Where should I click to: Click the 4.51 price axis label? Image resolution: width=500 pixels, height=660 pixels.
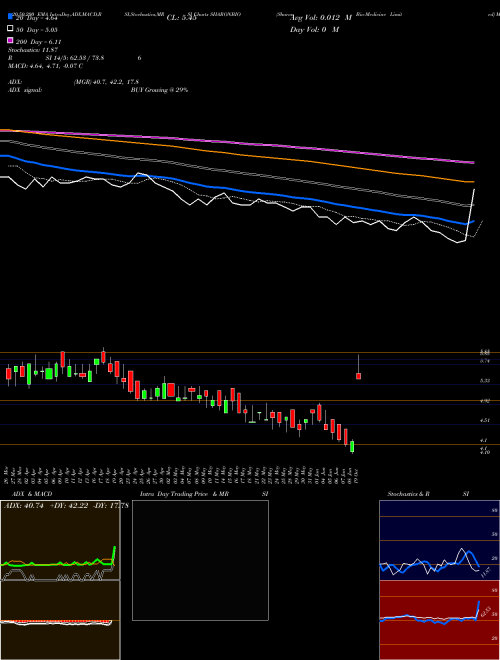[485, 420]
